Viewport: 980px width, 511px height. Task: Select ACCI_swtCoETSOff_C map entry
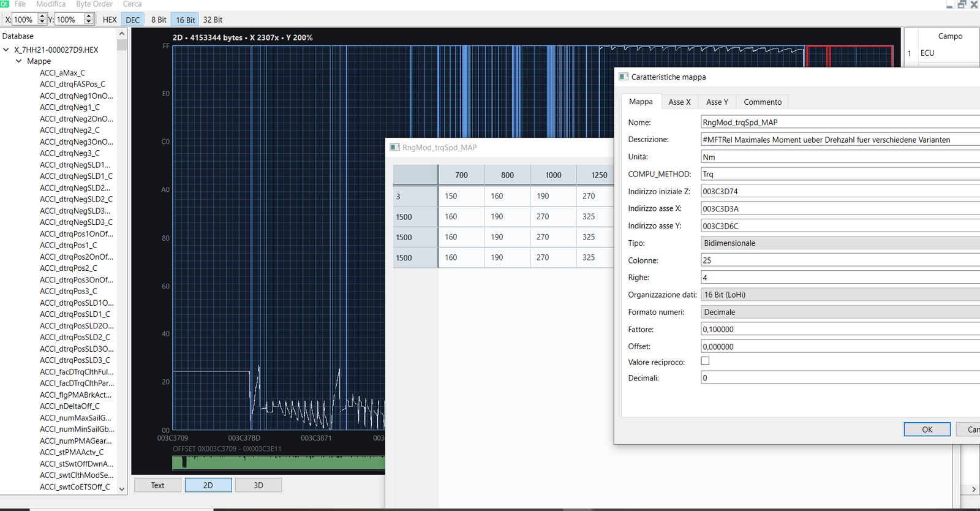click(75, 487)
